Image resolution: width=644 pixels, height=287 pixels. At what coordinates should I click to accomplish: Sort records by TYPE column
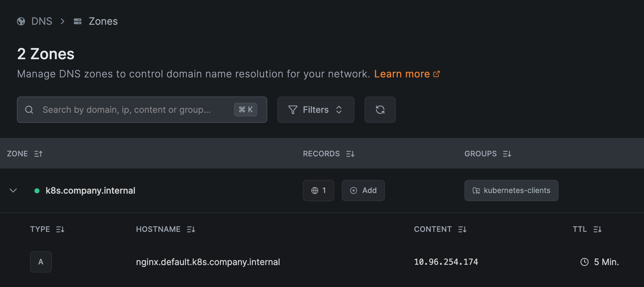point(60,229)
